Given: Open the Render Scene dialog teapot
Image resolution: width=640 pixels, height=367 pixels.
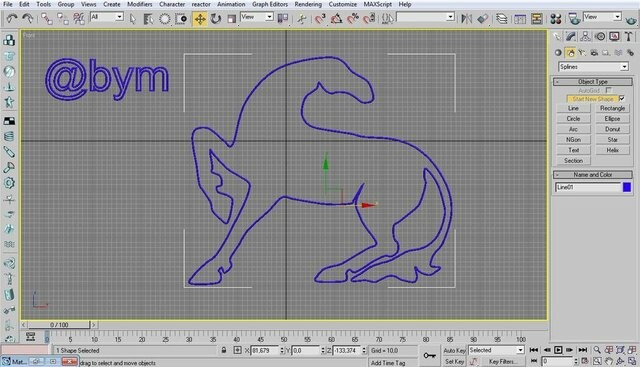Looking at the screenshot, I should [x=574, y=18].
